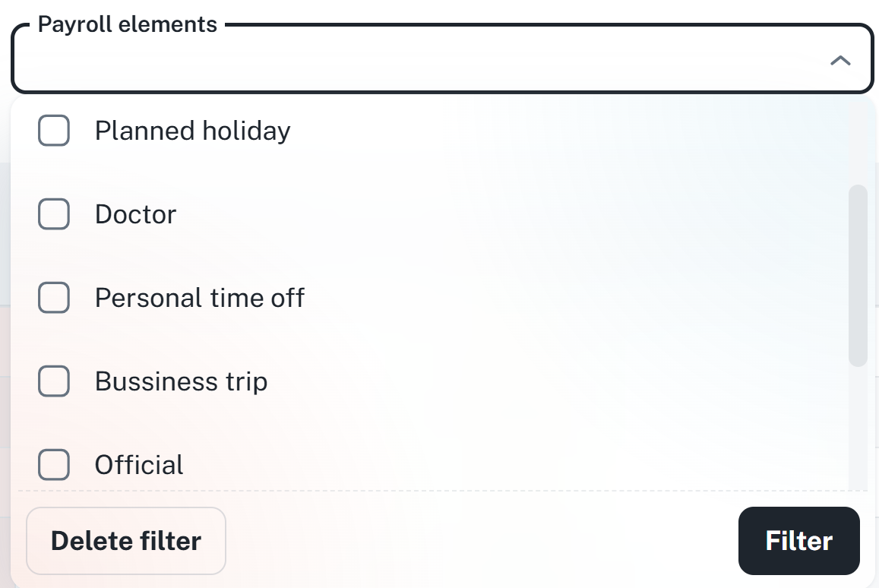Click the options list scrollbar thumb
Image resolution: width=879 pixels, height=588 pixels.
[x=857, y=275]
